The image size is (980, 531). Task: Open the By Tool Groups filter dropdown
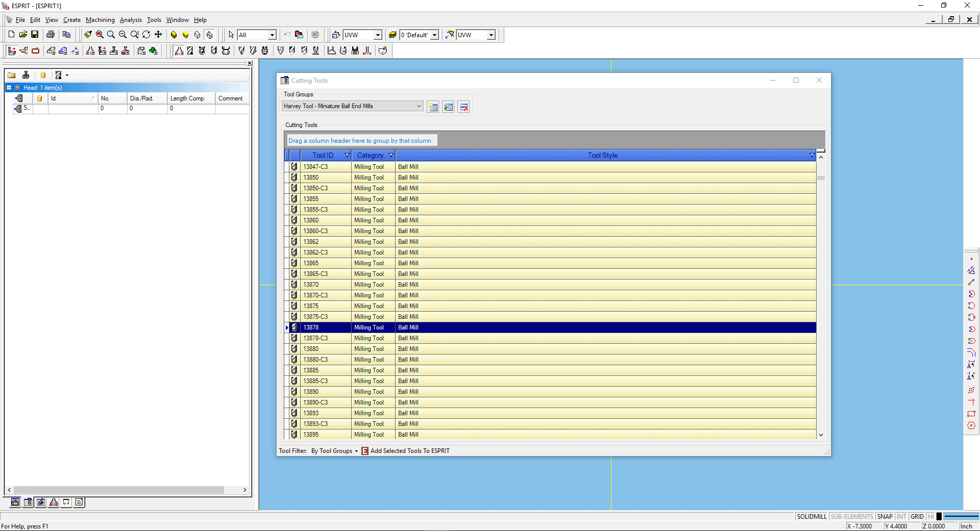tap(335, 451)
